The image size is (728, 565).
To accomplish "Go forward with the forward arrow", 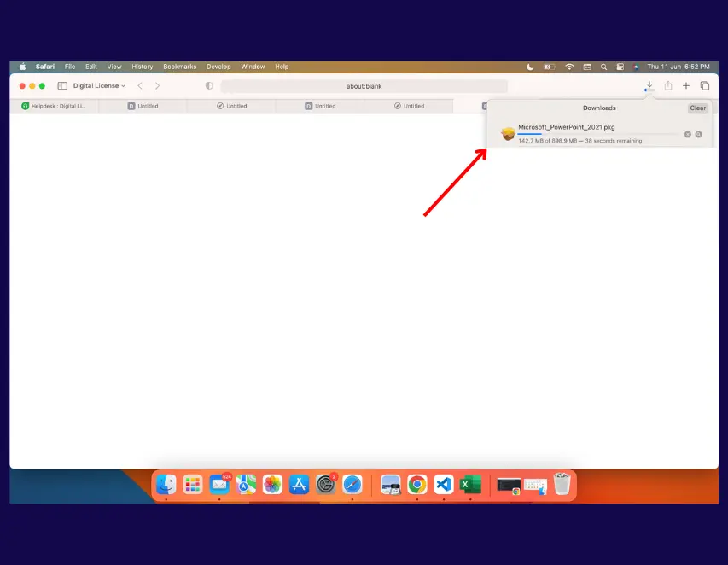I will (x=157, y=86).
